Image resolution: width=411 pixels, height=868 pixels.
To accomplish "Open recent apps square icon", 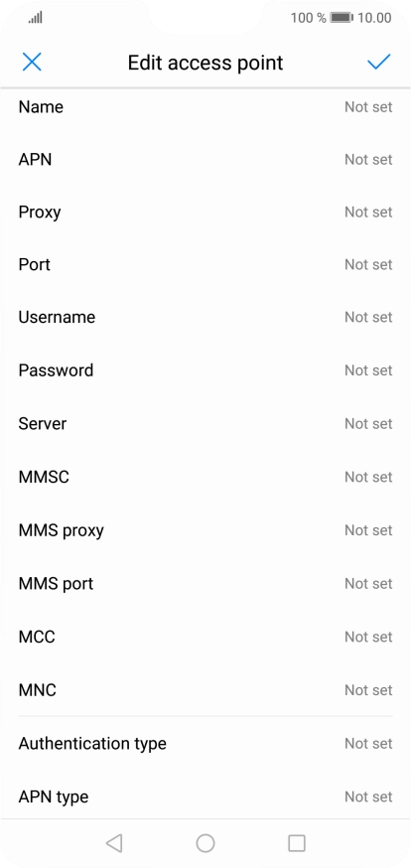I will click(297, 843).
